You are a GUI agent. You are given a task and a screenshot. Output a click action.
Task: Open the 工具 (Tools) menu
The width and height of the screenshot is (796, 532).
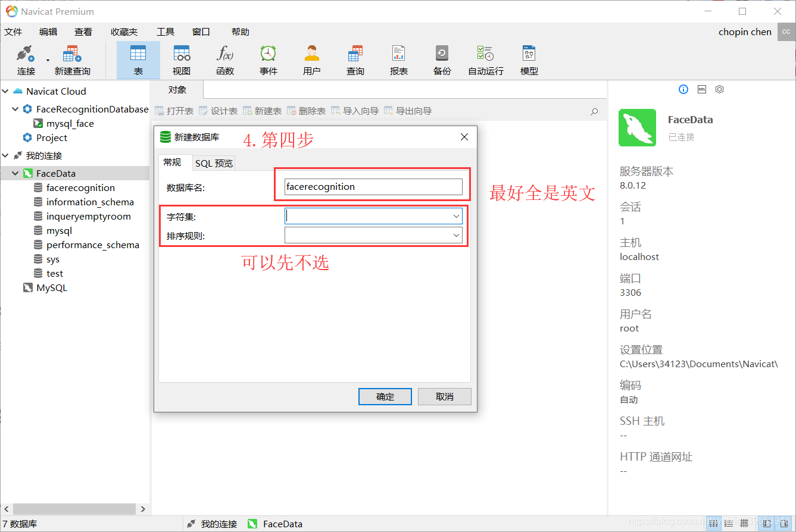coord(165,32)
